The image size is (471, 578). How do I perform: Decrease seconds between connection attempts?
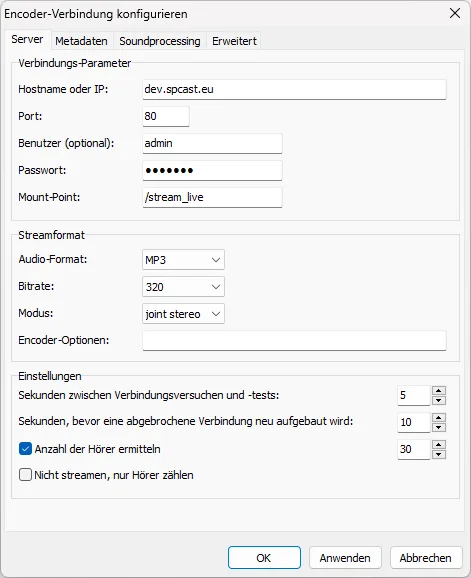pyautogui.click(x=439, y=400)
